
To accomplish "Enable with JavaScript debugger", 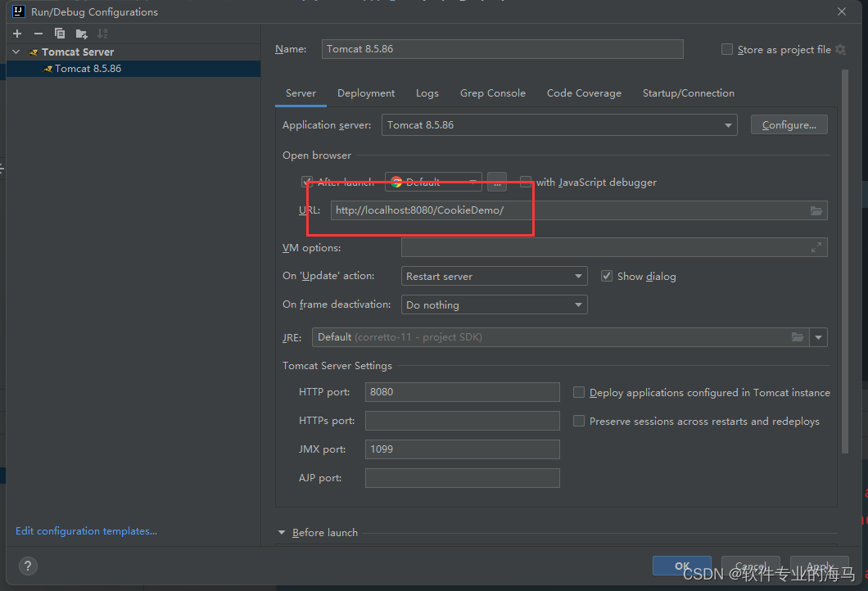I will (x=526, y=182).
